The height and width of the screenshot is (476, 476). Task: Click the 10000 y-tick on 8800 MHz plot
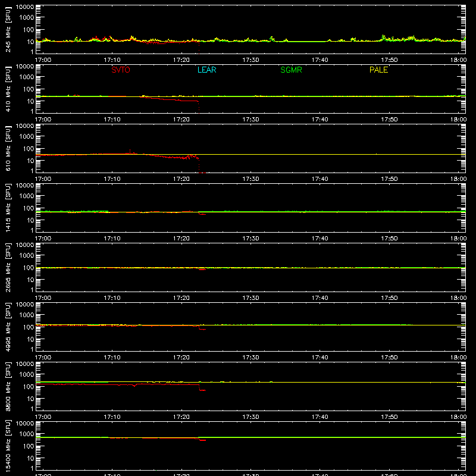(25, 364)
